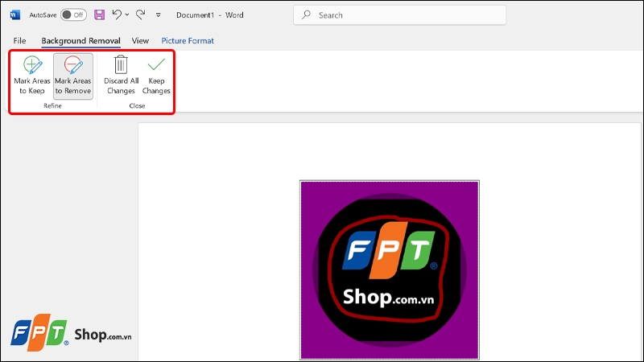Toggle the AutoSave switch
Screen dimensions: 644x362
pyautogui.click(x=73, y=15)
